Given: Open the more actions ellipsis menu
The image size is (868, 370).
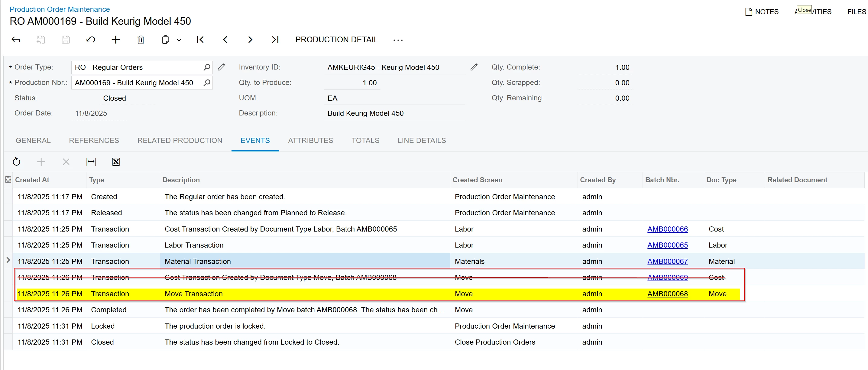Looking at the screenshot, I should [x=398, y=40].
